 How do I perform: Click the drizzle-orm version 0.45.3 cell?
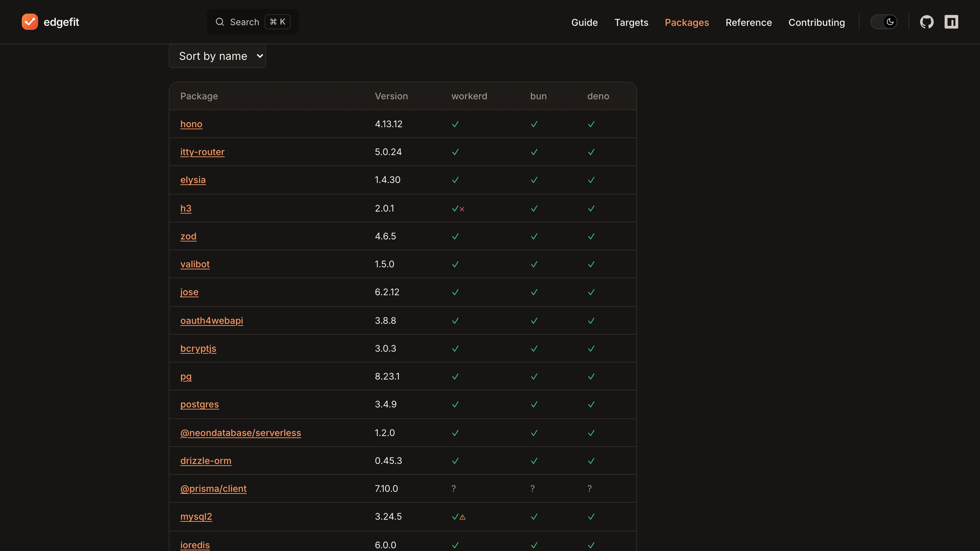point(388,461)
